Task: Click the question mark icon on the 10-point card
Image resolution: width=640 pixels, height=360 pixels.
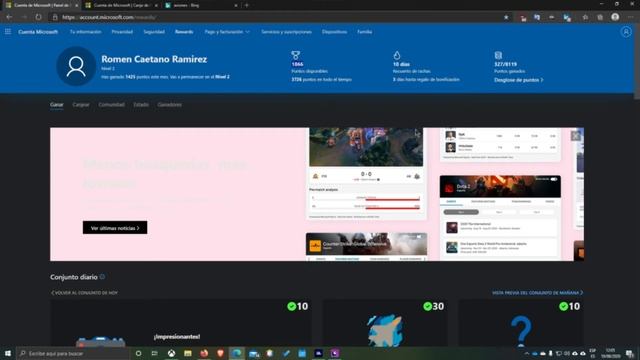Action: tap(521, 331)
